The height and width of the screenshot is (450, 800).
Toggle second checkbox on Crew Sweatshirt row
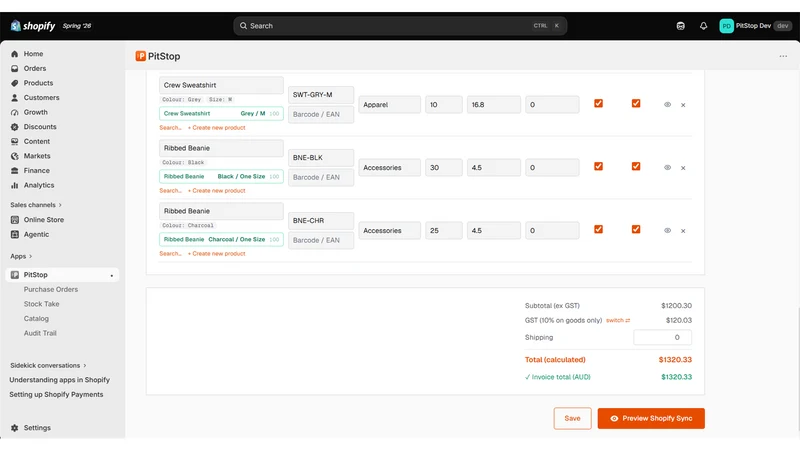[x=636, y=103]
